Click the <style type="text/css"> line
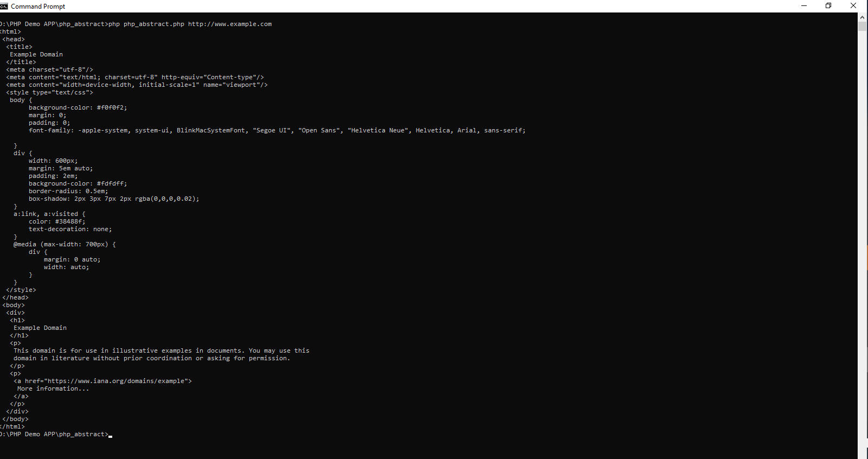The height and width of the screenshot is (459, 868). click(x=49, y=92)
